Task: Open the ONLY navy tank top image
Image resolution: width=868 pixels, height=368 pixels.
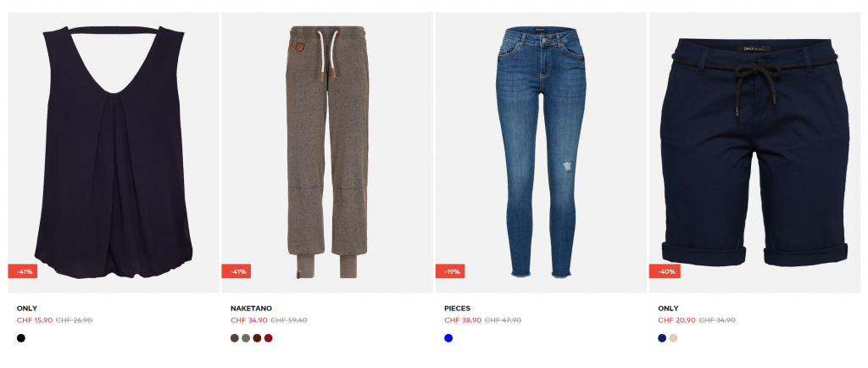Action: point(114,153)
